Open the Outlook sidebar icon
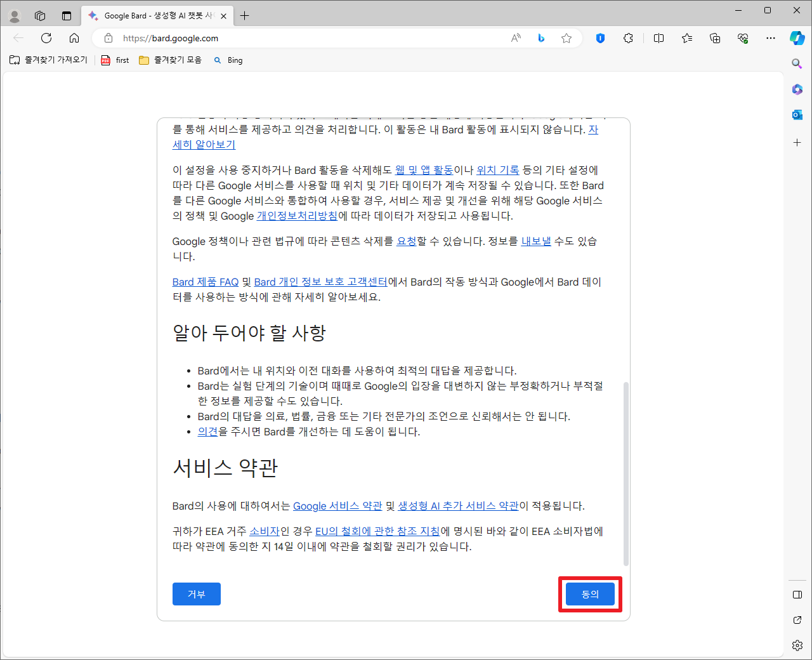Screen dimensions: 812x660 (x=797, y=115)
